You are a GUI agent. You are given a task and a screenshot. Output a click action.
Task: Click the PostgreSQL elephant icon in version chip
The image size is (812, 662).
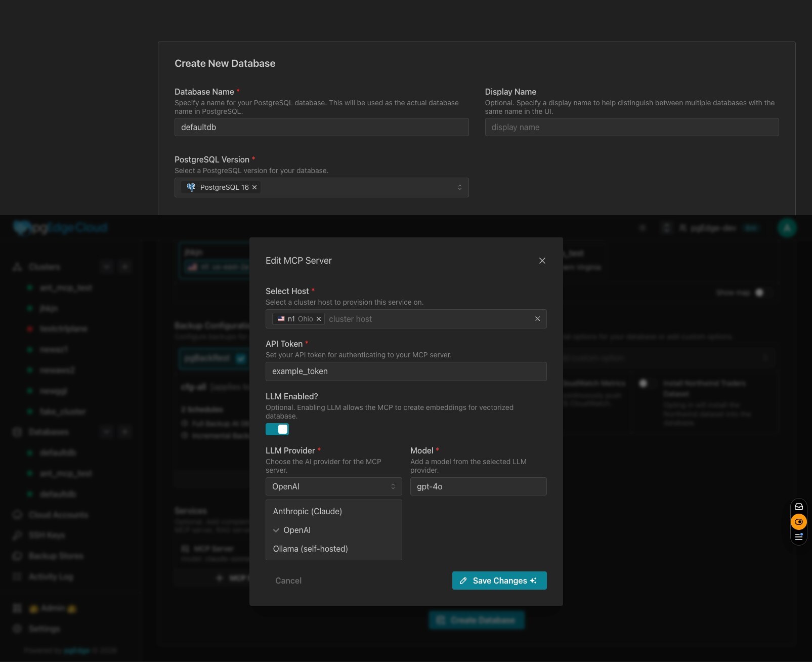[191, 187]
